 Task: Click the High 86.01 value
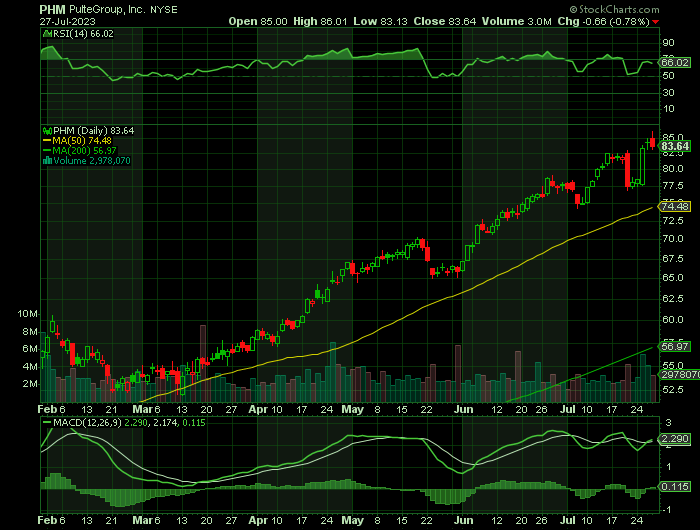point(320,21)
